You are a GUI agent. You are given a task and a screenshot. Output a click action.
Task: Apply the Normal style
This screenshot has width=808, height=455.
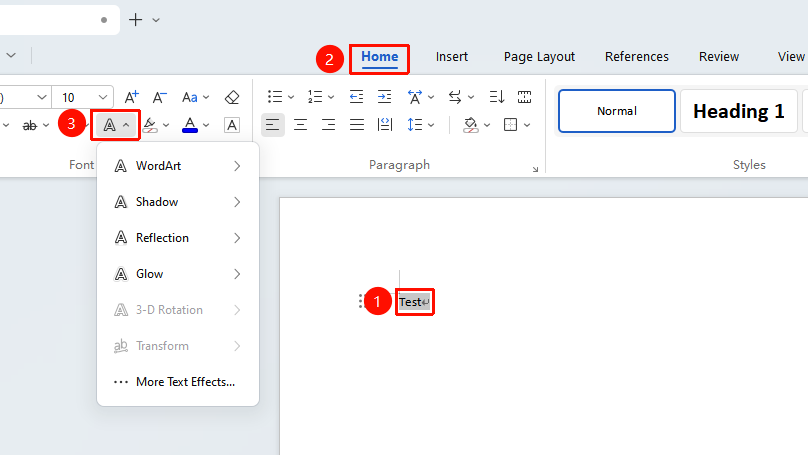click(x=617, y=111)
